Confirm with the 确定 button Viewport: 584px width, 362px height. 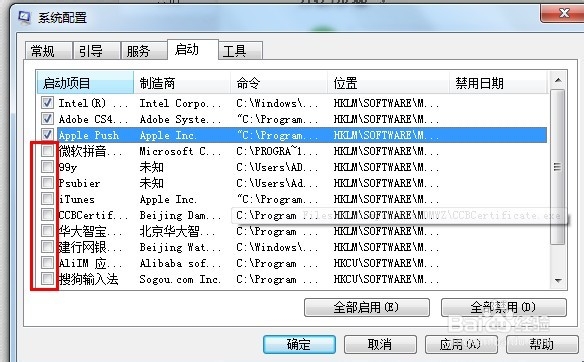click(299, 344)
